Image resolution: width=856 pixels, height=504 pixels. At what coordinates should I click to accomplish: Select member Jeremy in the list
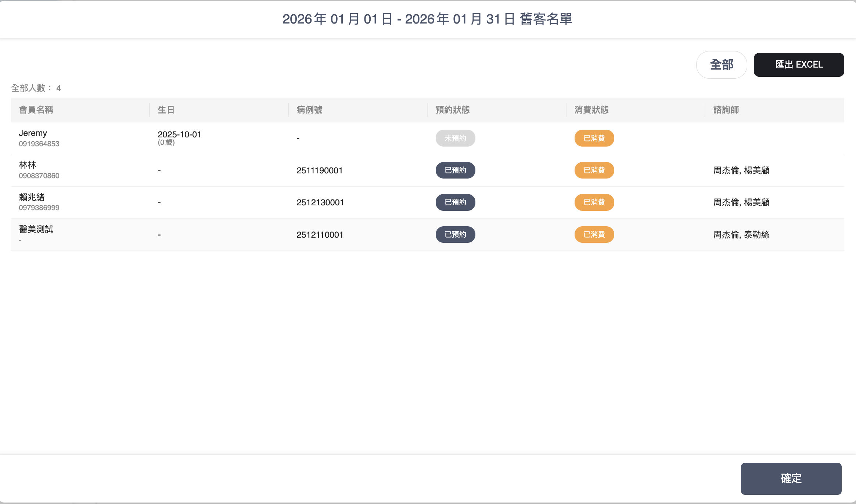[x=33, y=133]
